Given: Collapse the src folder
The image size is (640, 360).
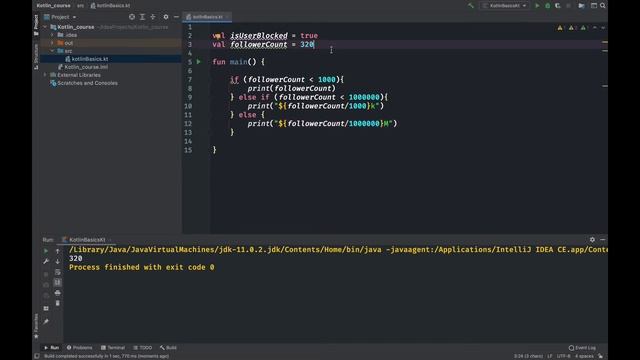Looking at the screenshot, I should pos(52,51).
